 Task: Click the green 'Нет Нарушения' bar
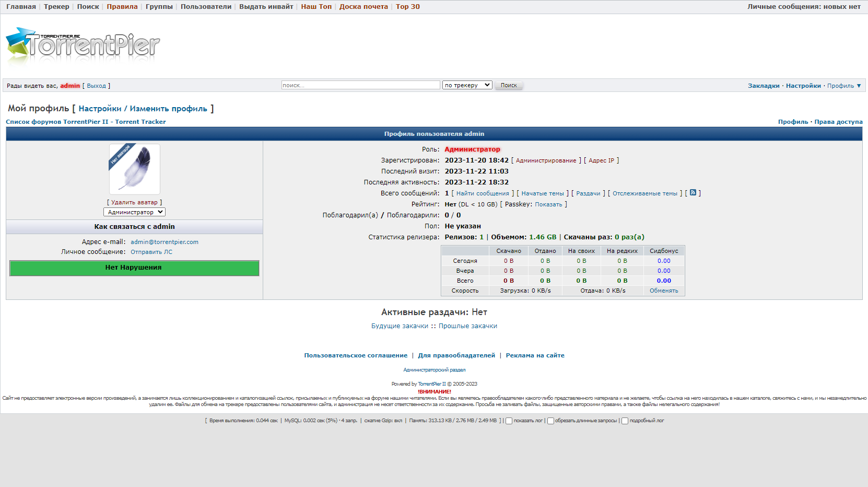pyautogui.click(x=134, y=268)
